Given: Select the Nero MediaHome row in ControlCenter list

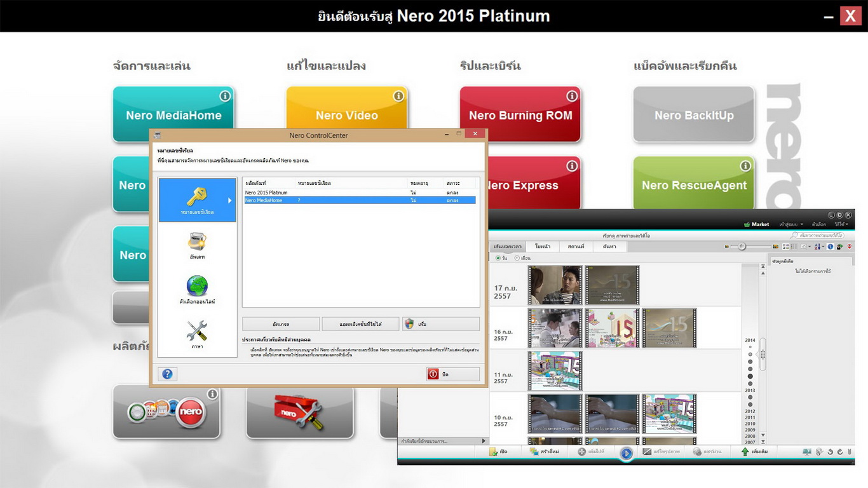Looking at the screenshot, I should pos(360,200).
